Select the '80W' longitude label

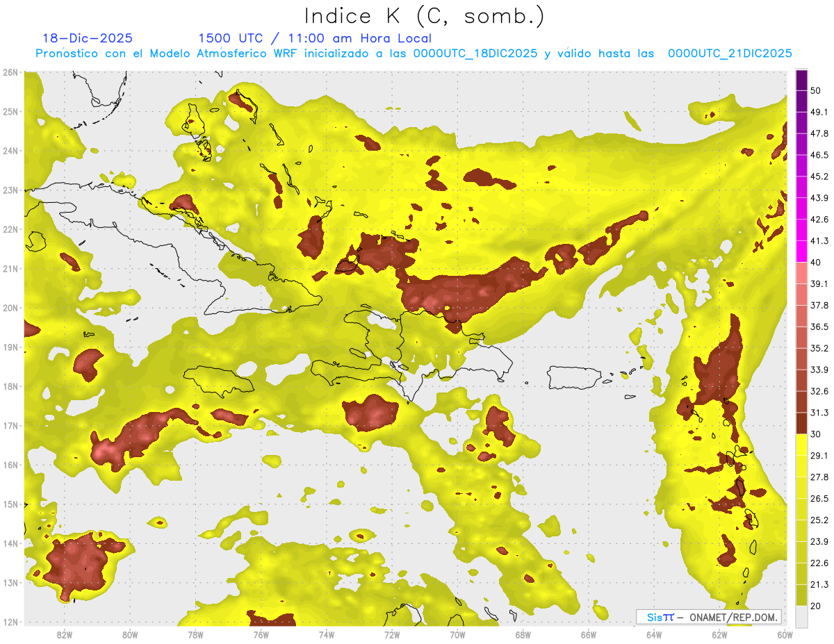point(130,635)
